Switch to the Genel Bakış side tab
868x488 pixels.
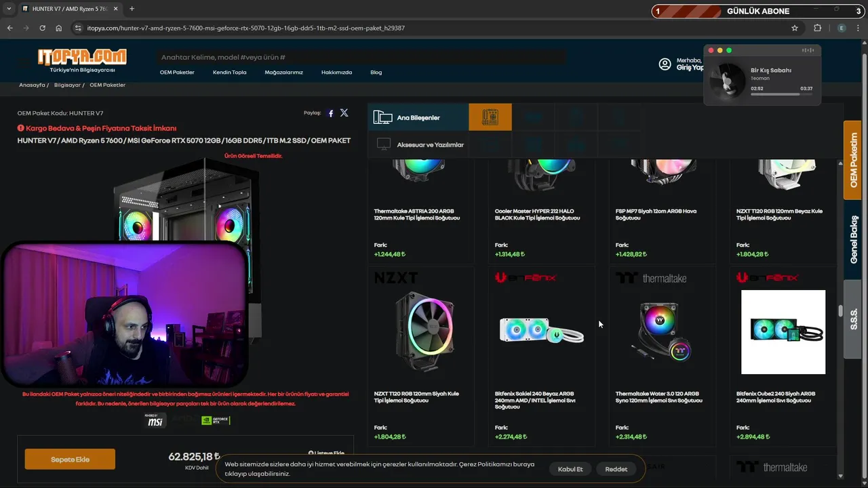point(853,239)
